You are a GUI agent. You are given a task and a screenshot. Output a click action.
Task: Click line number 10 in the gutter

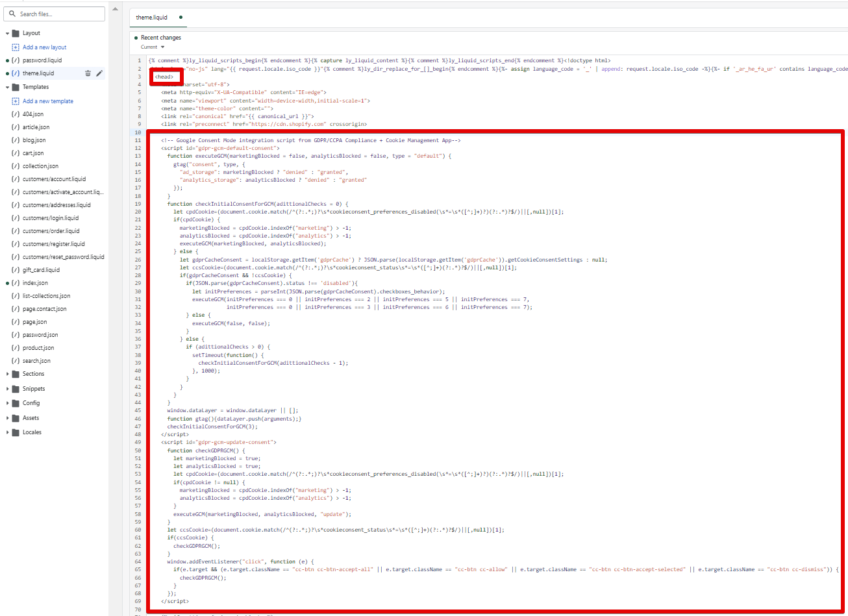(138, 132)
